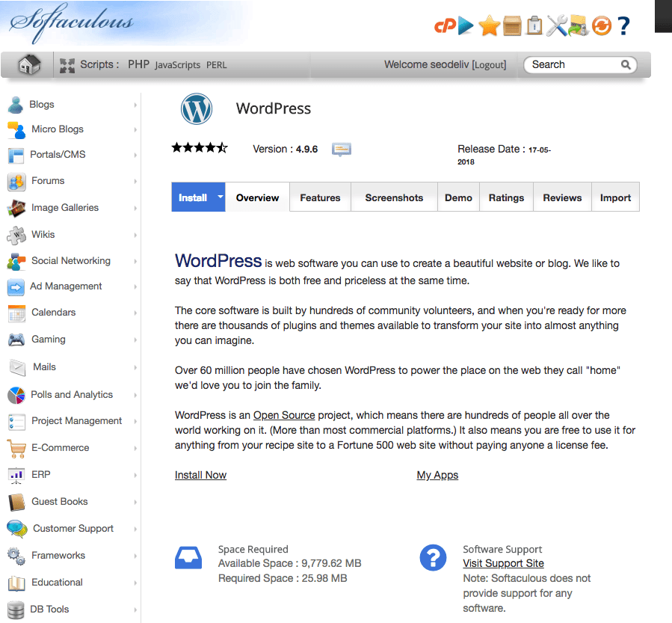Click the Logout link
The width and height of the screenshot is (672, 623).
(x=489, y=65)
